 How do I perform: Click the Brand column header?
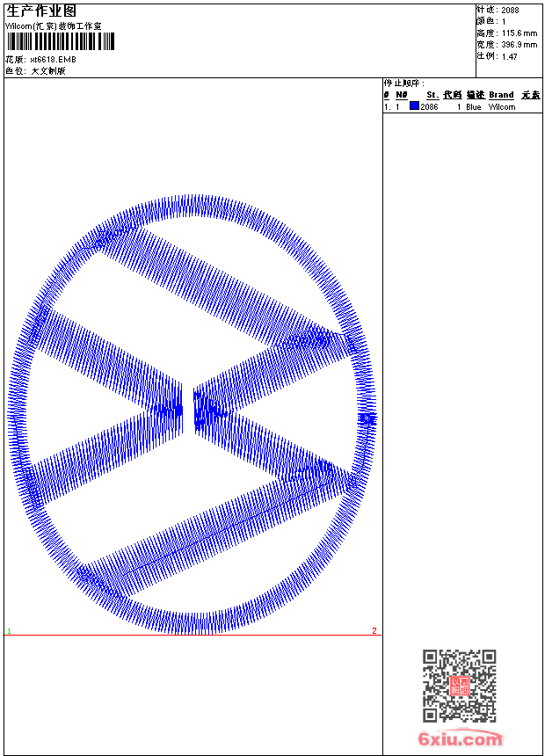[501, 95]
